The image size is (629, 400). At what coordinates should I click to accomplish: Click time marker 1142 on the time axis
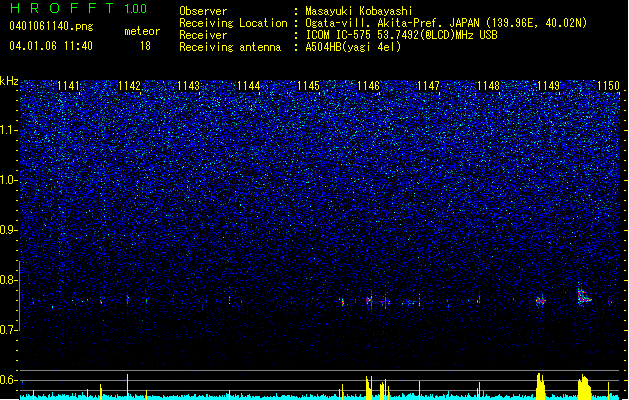[x=129, y=86]
